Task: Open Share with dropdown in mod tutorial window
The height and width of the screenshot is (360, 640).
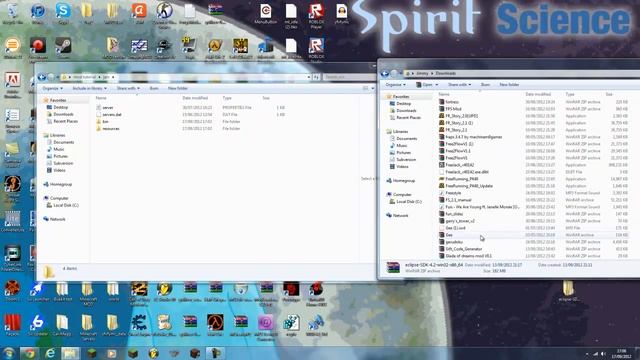Action: (x=128, y=88)
